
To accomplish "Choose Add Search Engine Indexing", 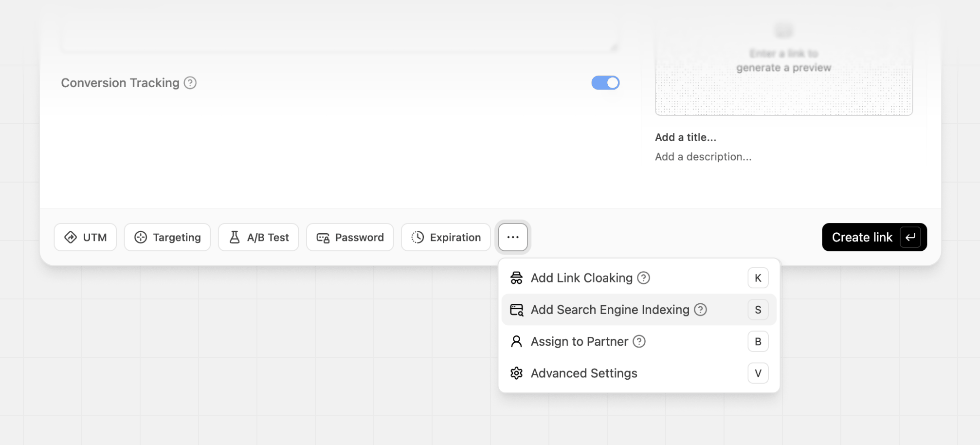I will 639,310.
